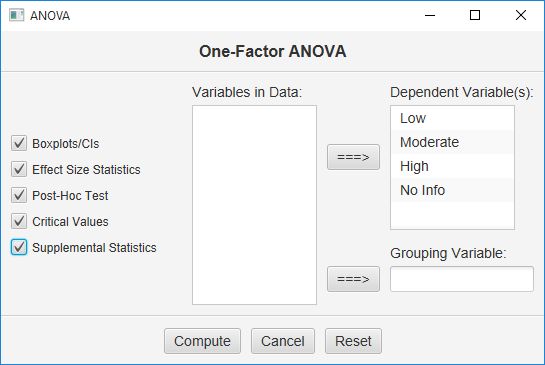Disable the Post-Hoc Test option

(x=19, y=195)
